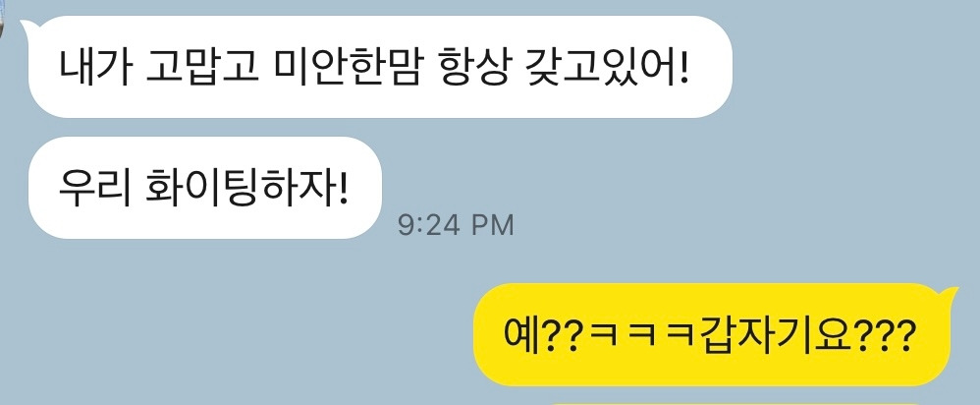The height and width of the screenshot is (405, 980).
Task: Click the 'ㅋㅋㅋ' laughter characters in yellow bubble
Action: pos(642,337)
